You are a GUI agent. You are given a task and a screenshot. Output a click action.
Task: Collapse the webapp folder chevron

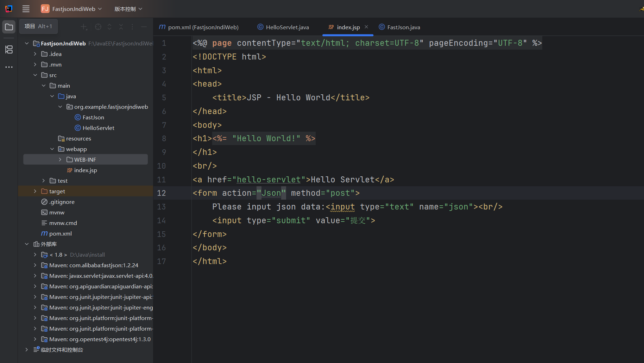[52, 149]
